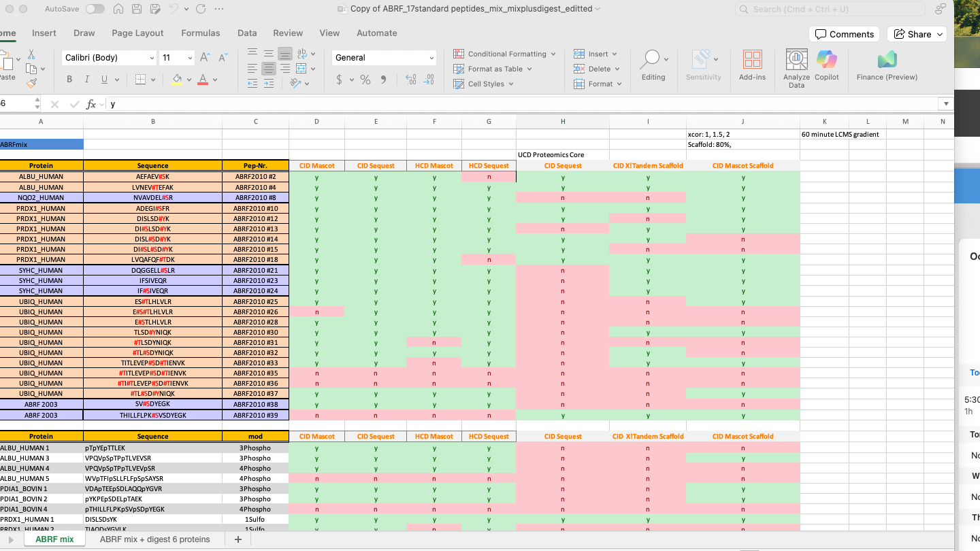Click the Format Painter brush icon

[31, 83]
